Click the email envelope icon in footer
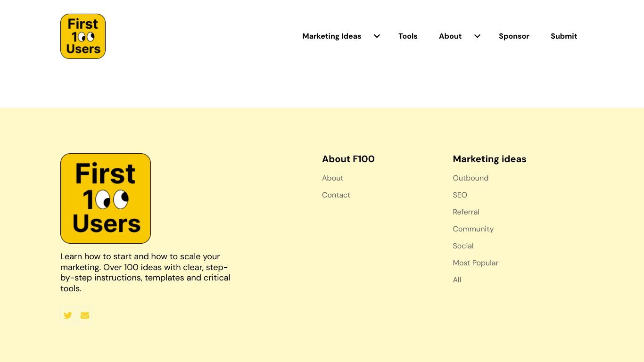This screenshot has height=362, width=644. coord(85,316)
